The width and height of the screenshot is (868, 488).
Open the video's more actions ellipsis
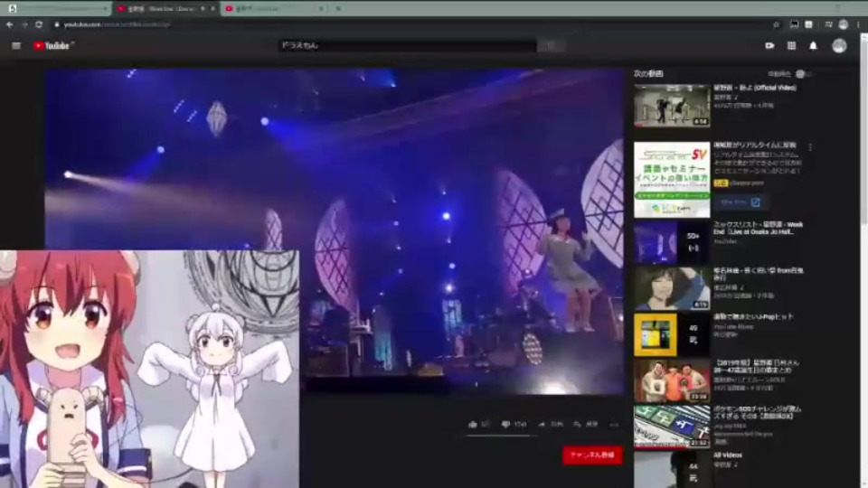coord(614,425)
